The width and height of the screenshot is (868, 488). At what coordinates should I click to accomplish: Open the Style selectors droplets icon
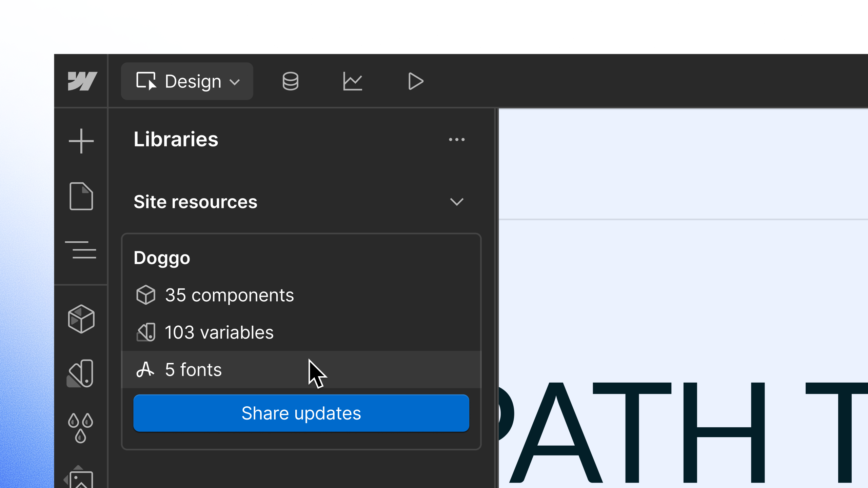click(80, 428)
